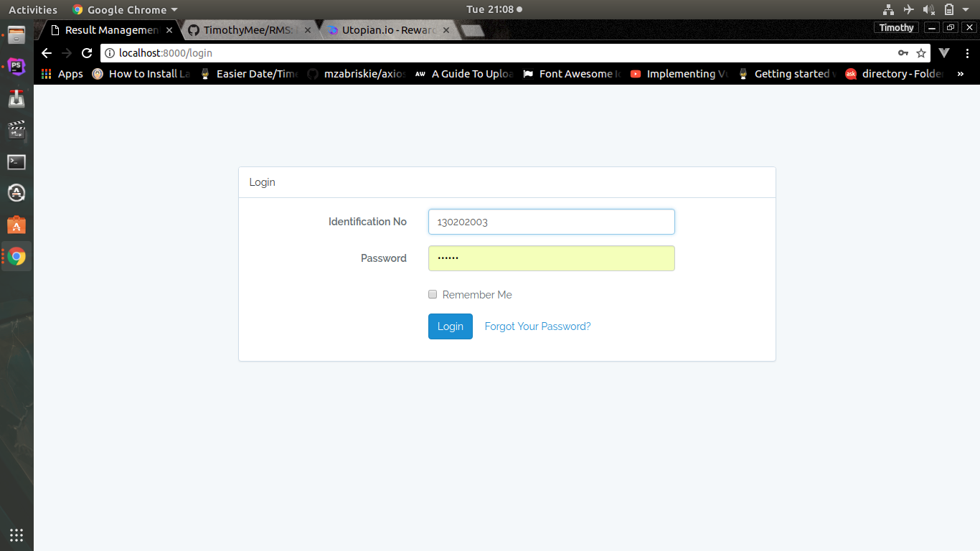
Task: Click the key icon in the address bar
Action: click(903, 52)
